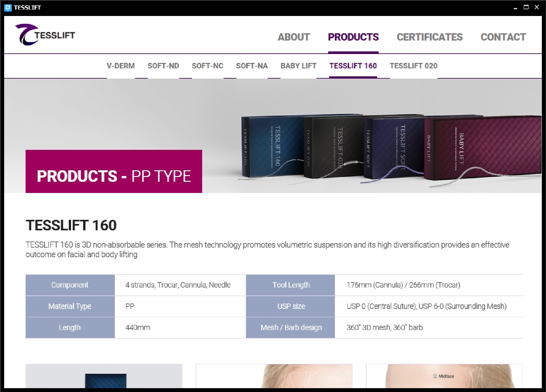Open the ABOUT menu
Viewport: 546px width, 392px height.
[x=294, y=37]
